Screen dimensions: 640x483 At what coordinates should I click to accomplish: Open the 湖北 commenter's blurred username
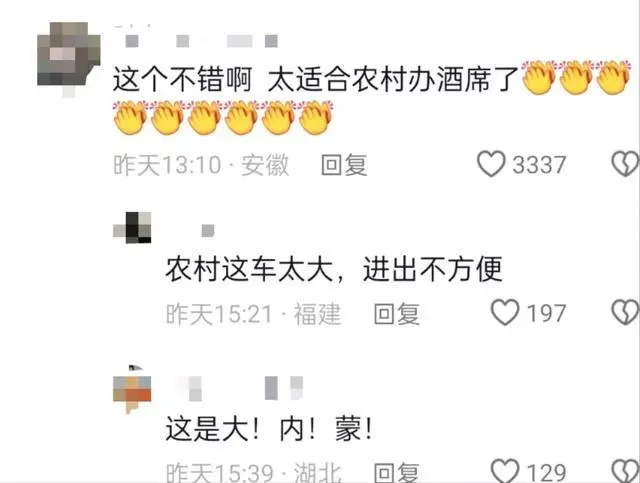[x=241, y=388]
